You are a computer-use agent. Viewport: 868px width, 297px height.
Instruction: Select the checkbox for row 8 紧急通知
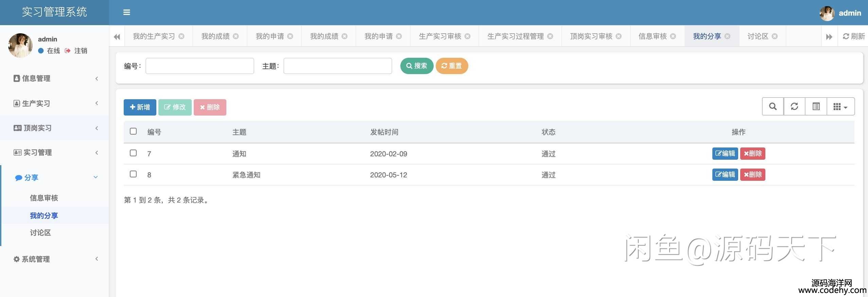pos(133,174)
